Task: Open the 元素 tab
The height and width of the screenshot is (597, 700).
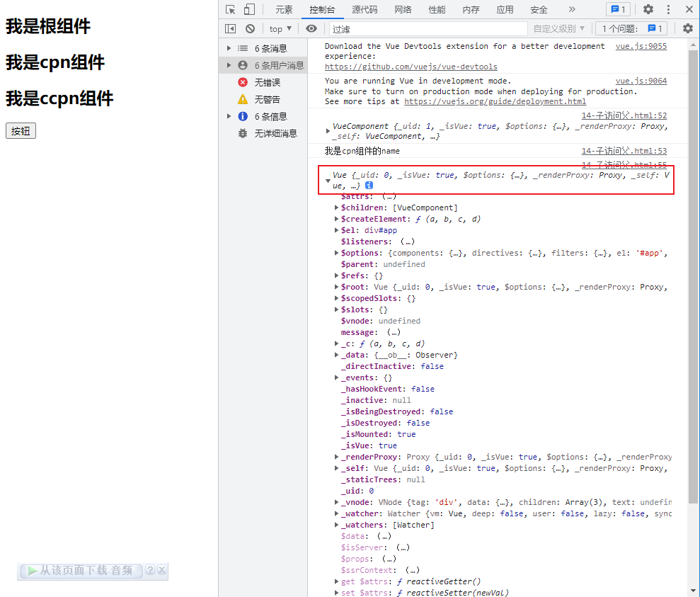Action: [x=284, y=10]
